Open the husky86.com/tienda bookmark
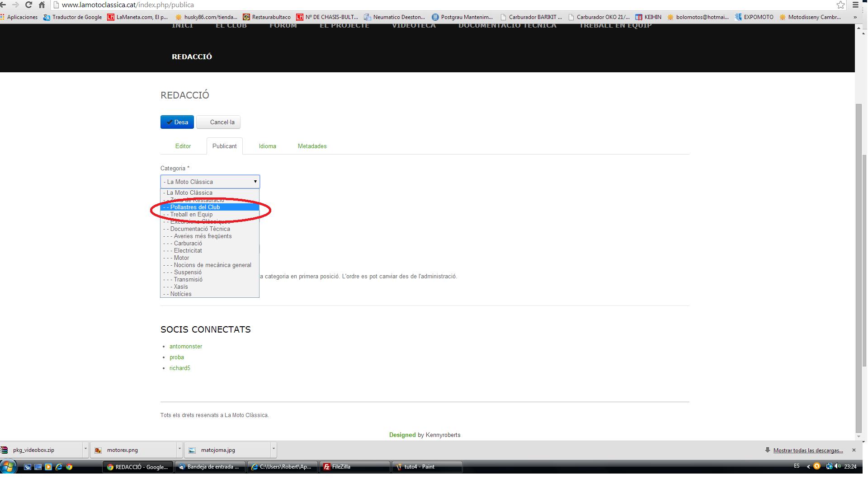Viewport: 868px width, 488px height. click(206, 17)
